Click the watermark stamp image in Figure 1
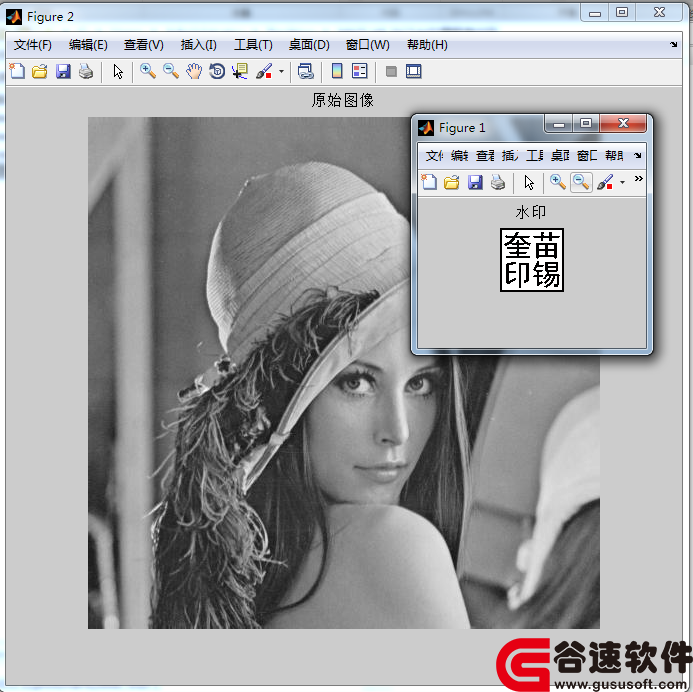The height and width of the screenshot is (692, 693). tap(532, 260)
